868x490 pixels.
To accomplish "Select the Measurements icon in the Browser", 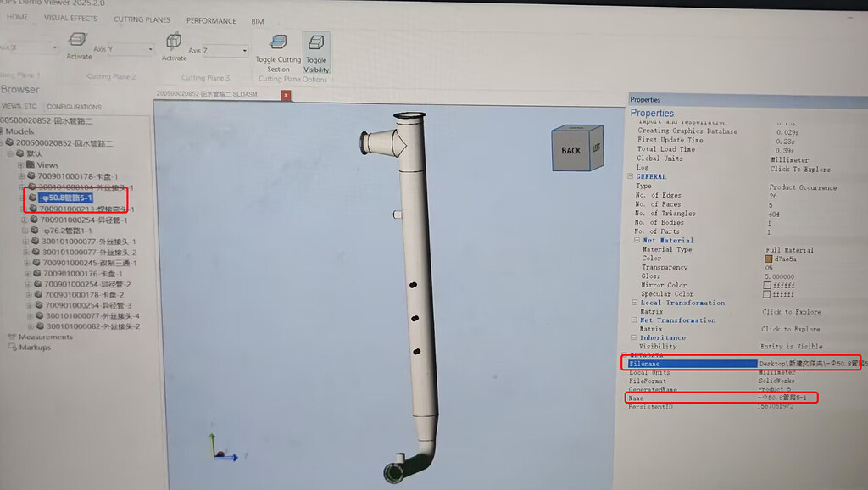I will tap(13, 337).
